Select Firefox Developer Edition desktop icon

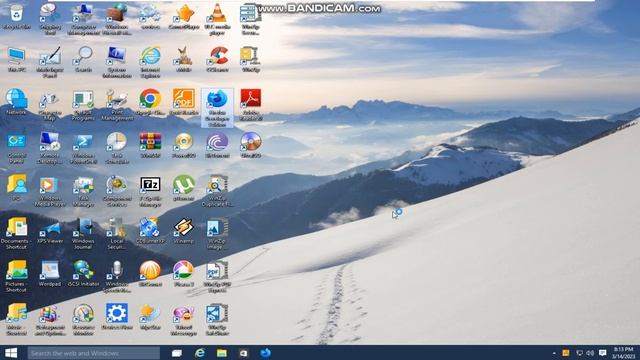217,108
